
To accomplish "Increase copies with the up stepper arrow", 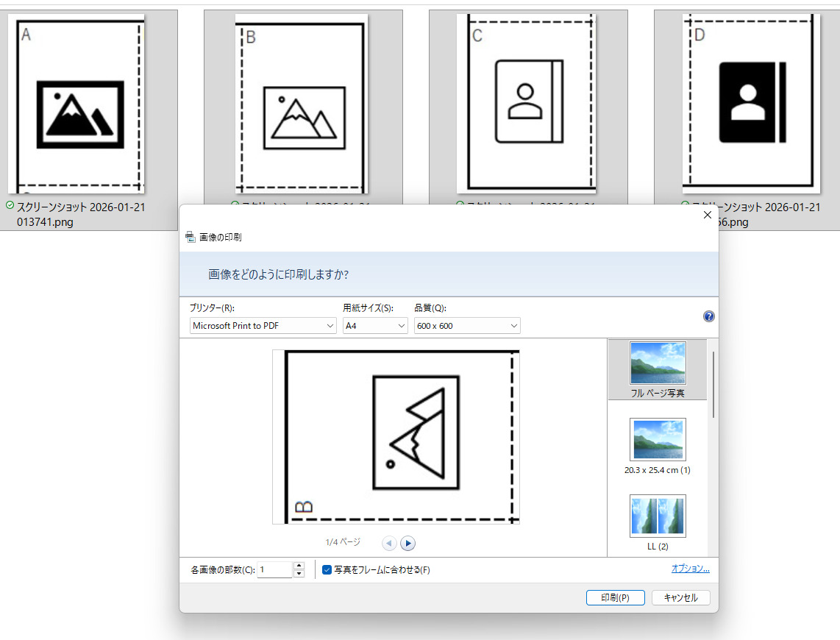I will click(x=299, y=566).
